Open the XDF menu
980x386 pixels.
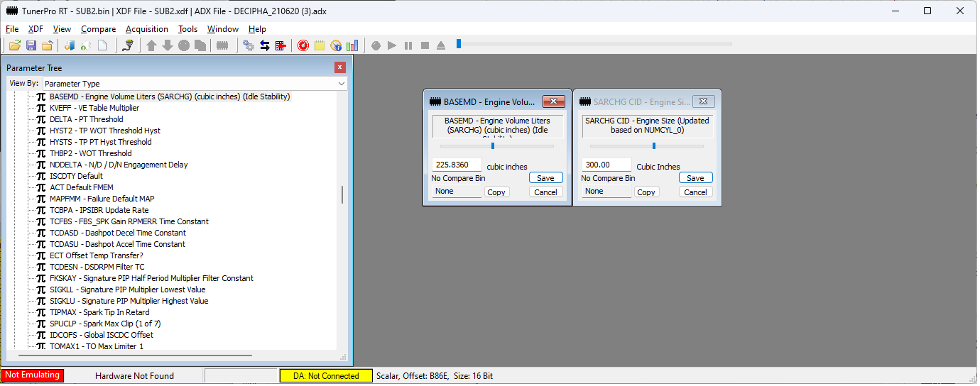click(x=36, y=29)
